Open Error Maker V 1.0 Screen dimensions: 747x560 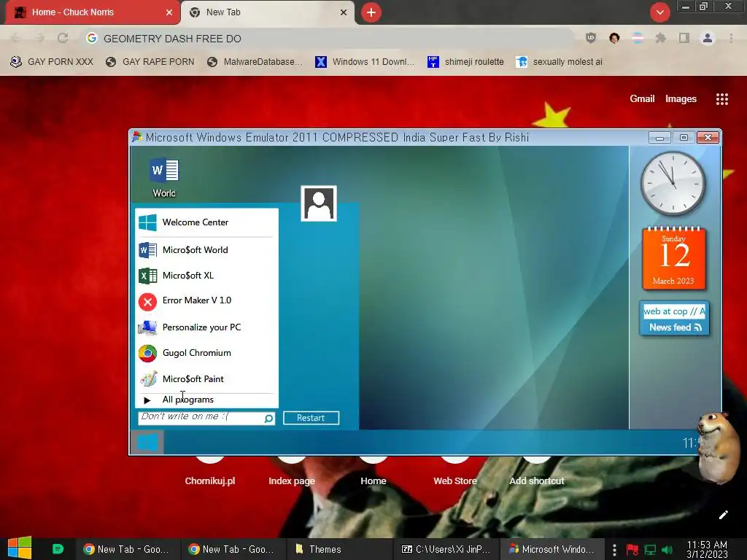point(206,300)
